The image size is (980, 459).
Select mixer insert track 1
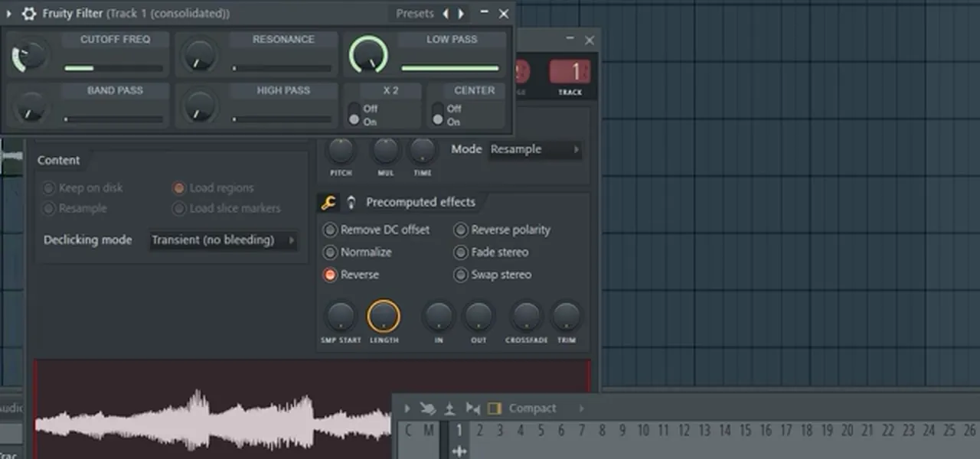click(x=459, y=431)
